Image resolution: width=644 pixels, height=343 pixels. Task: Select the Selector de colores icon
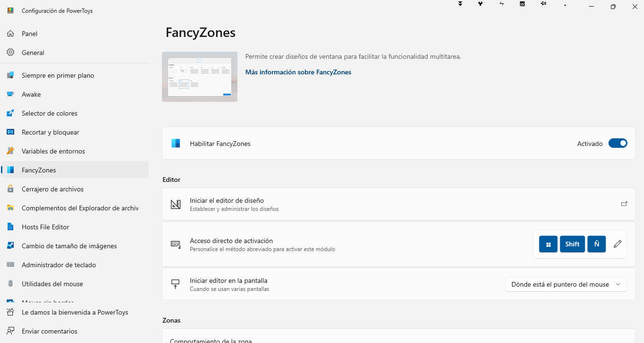(x=10, y=113)
